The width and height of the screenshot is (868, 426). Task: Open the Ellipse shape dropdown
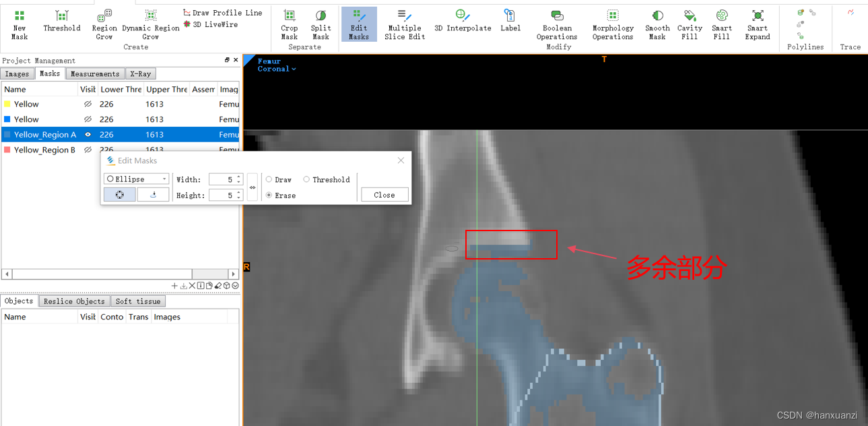tap(137, 179)
